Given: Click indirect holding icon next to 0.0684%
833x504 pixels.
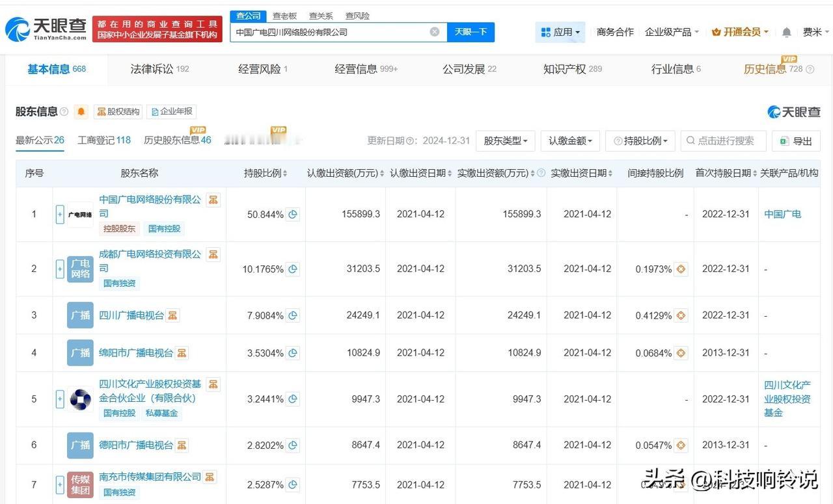Looking at the screenshot, I should tap(681, 353).
